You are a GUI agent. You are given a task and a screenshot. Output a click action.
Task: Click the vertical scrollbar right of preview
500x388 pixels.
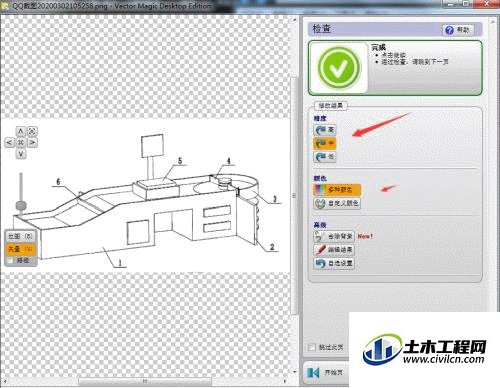tap(294, 195)
